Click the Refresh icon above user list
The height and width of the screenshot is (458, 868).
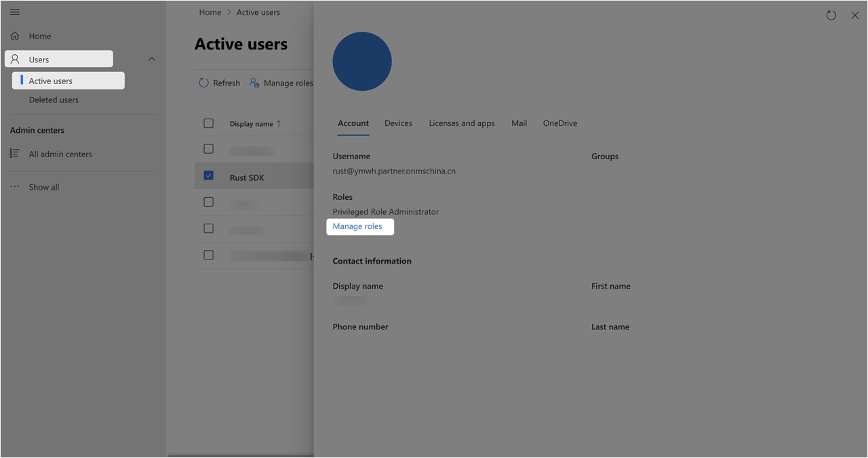click(203, 82)
